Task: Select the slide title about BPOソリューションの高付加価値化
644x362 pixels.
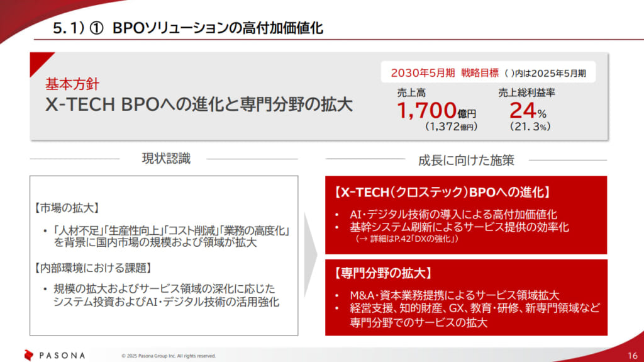Action: point(189,28)
